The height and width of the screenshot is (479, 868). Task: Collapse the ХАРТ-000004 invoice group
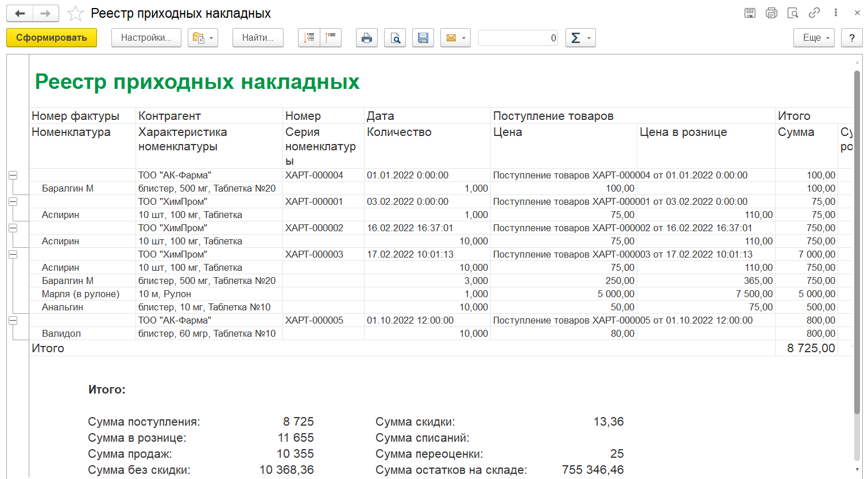[13, 176]
